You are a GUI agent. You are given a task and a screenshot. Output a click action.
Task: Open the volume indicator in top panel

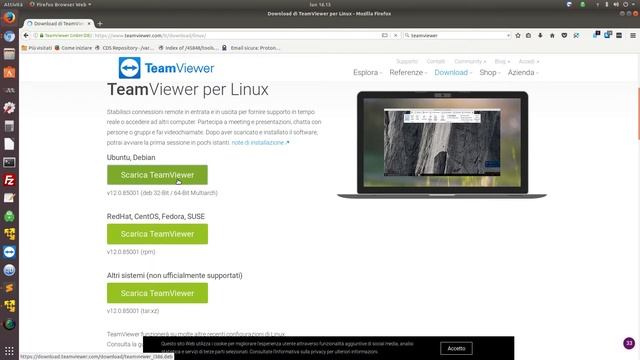616,4
